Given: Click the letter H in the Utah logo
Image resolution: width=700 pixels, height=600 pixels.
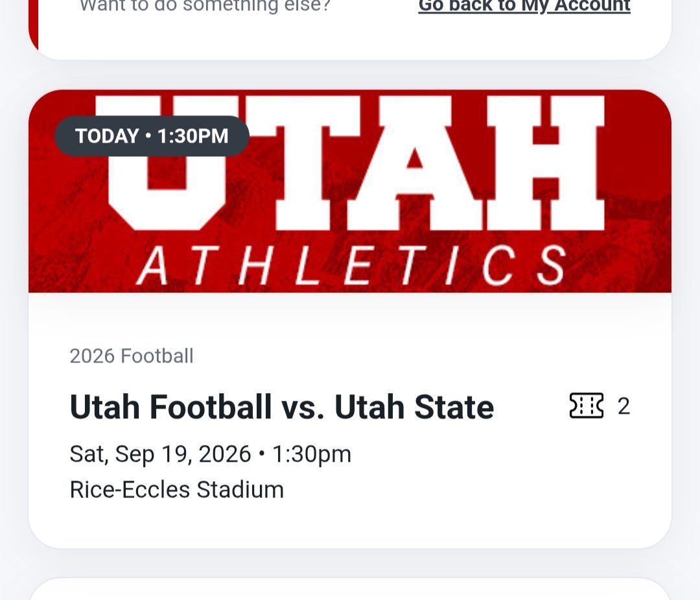Looking at the screenshot, I should coord(546,163).
